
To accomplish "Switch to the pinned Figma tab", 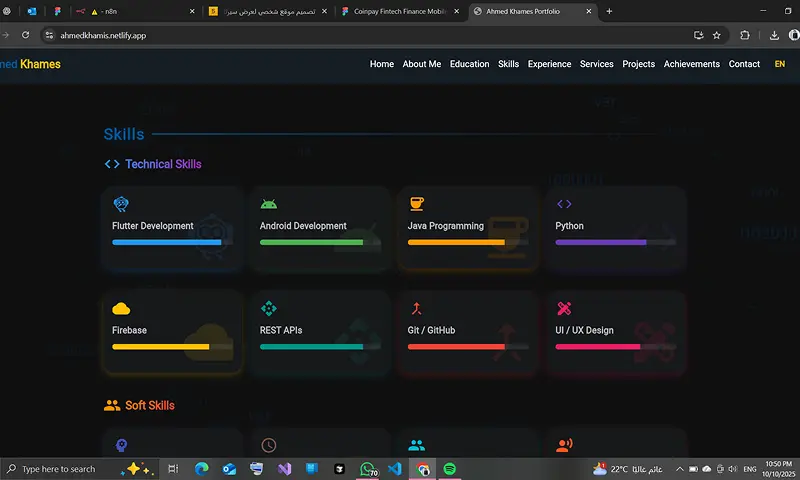I will [57, 11].
